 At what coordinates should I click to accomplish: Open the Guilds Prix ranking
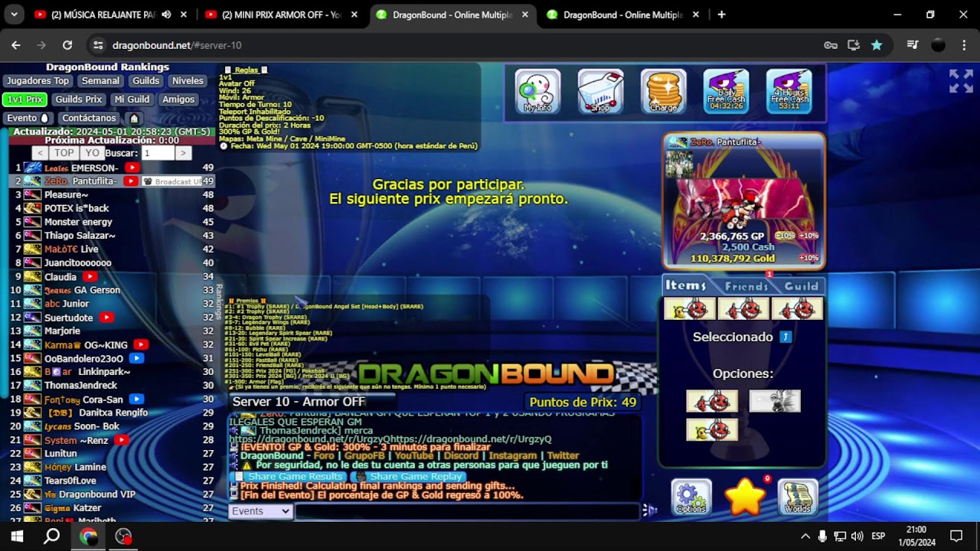78,99
